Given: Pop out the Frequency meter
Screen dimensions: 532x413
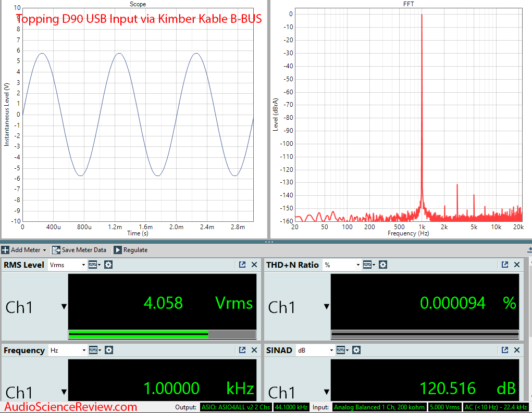Looking at the screenshot, I should (x=242, y=350).
